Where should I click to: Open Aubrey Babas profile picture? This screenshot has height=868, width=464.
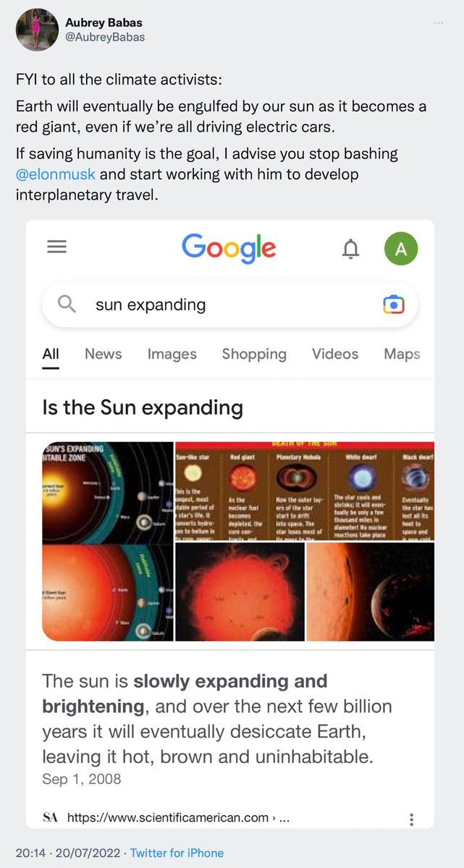click(x=37, y=30)
